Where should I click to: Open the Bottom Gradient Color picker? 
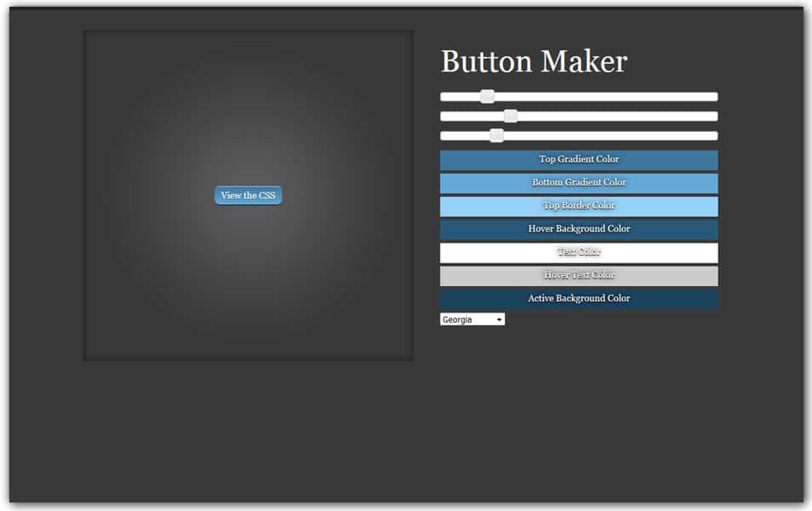click(x=578, y=182)
